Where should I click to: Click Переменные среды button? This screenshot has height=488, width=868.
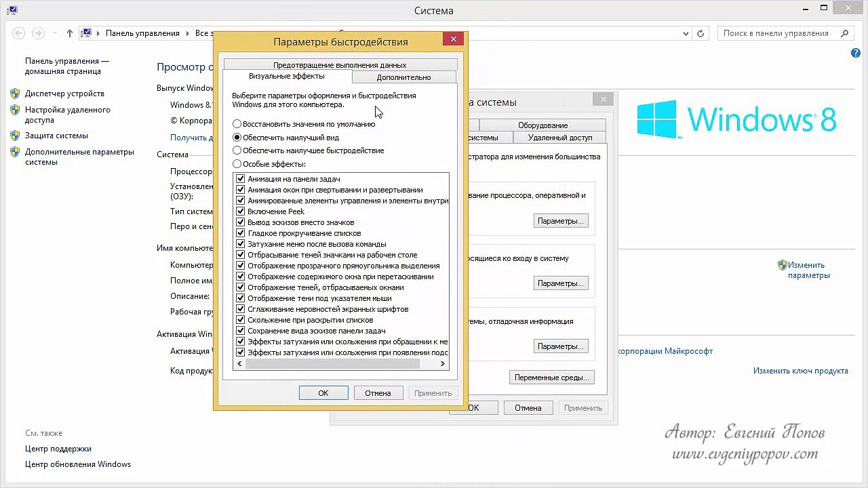pyautogui.click(x=551, y=378)
